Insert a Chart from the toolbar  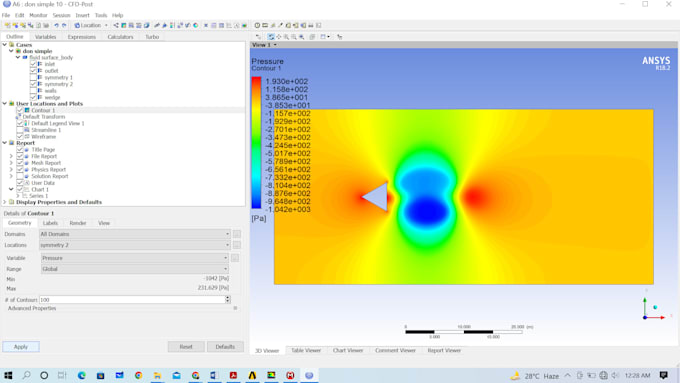229,25
